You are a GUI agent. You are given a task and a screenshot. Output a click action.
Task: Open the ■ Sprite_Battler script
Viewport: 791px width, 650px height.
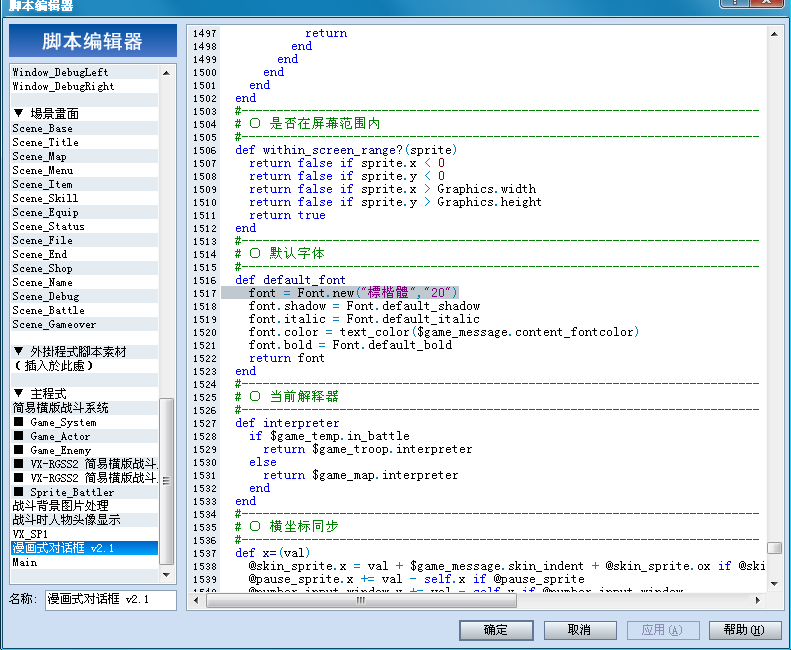(x=85, y=492)
